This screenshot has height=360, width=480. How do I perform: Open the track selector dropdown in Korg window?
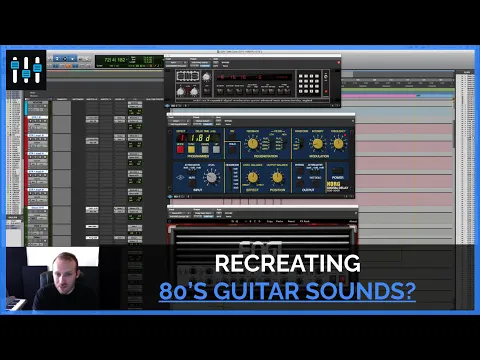[x=179, y=121]
